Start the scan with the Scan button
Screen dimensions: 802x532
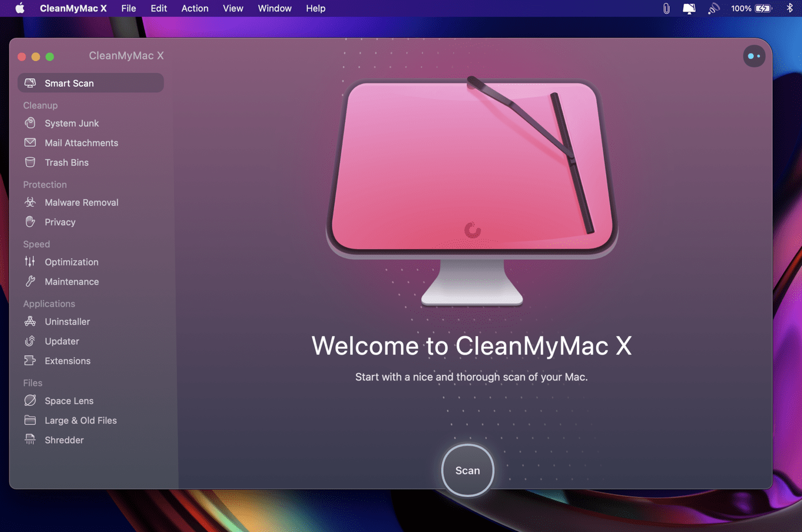coord(467,470)
